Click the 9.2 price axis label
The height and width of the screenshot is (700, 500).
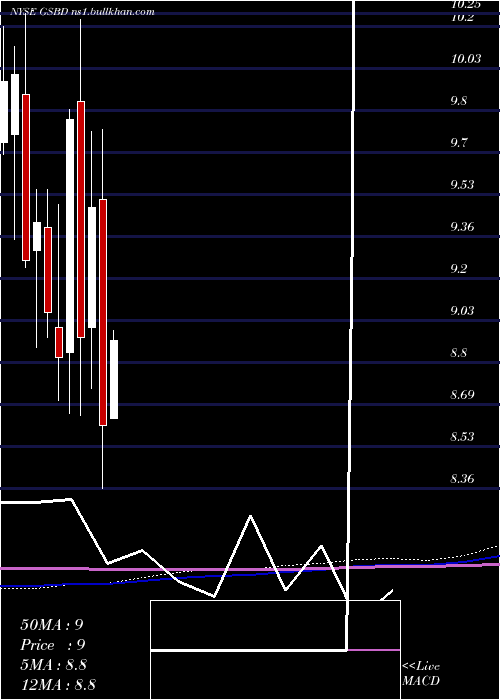coord(458,268)
